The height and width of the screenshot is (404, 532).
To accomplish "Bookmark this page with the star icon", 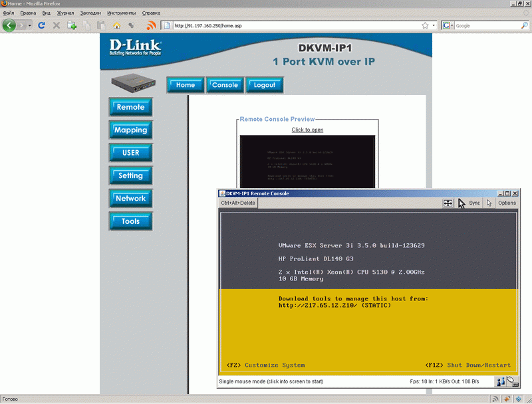I will click(x=425, y=25).
